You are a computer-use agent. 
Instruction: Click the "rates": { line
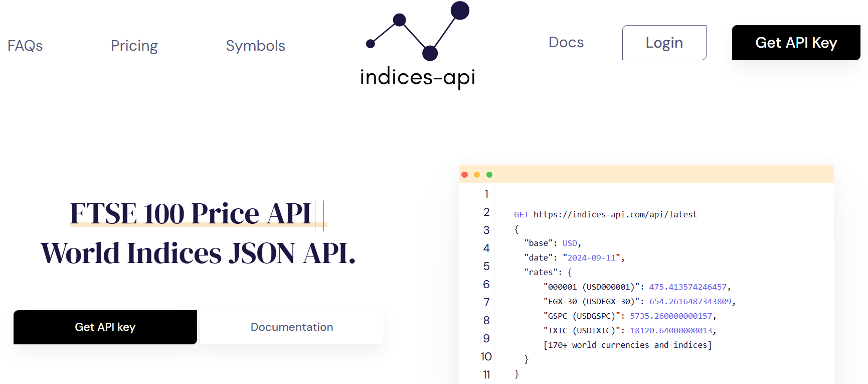click(548, 272)
